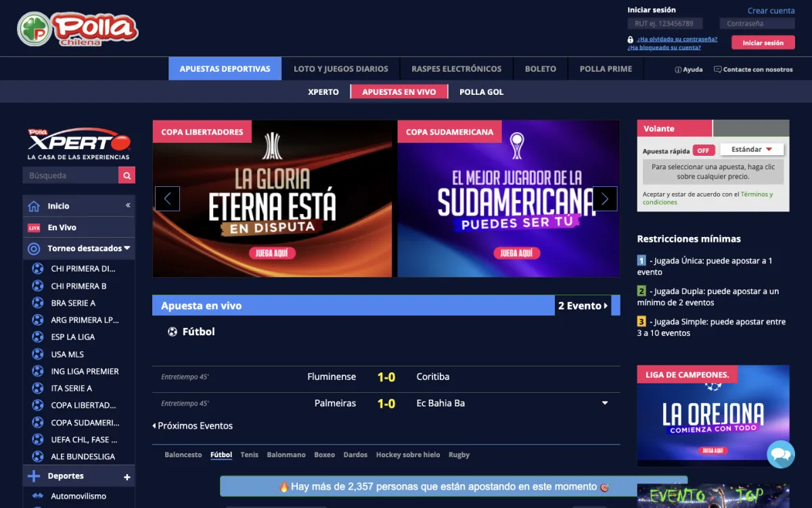Click the Ayuda info icon
This screenshot has height=508, width=812.
pyautogui.click(x=678, y=69)
